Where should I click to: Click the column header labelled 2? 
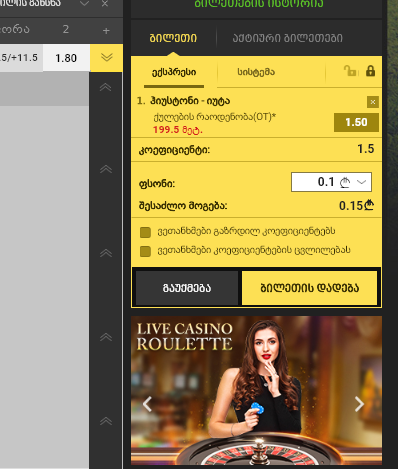click(x=66, y=29)
